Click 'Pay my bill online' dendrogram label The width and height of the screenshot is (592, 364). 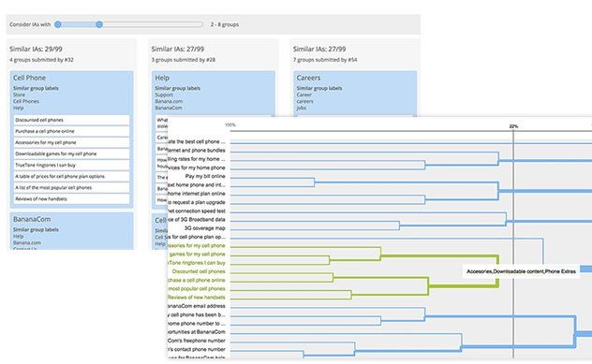pos(205,176)
